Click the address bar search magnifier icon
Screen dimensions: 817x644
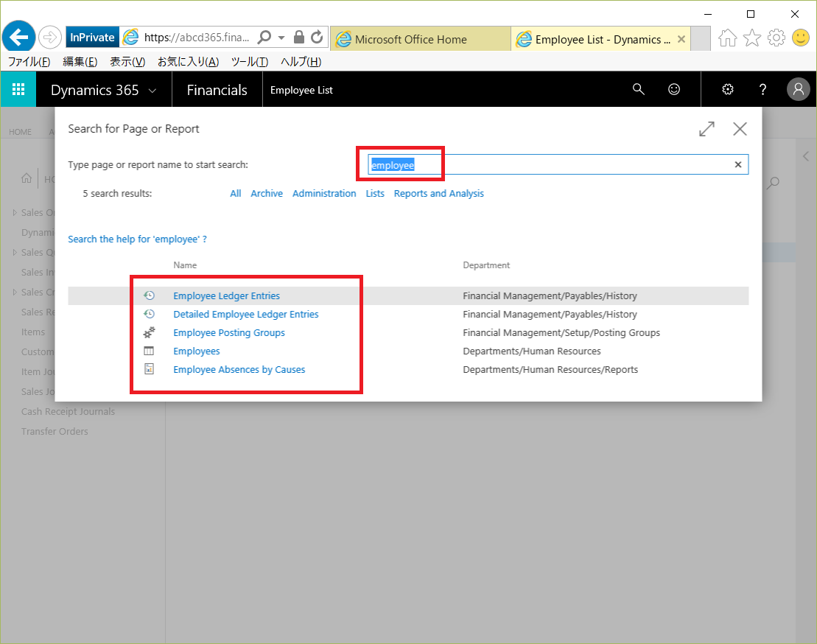[x=264, y=37]
